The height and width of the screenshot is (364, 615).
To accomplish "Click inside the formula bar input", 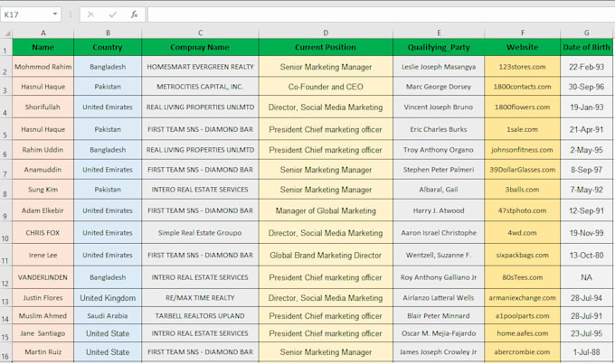I will pos(382,14).
